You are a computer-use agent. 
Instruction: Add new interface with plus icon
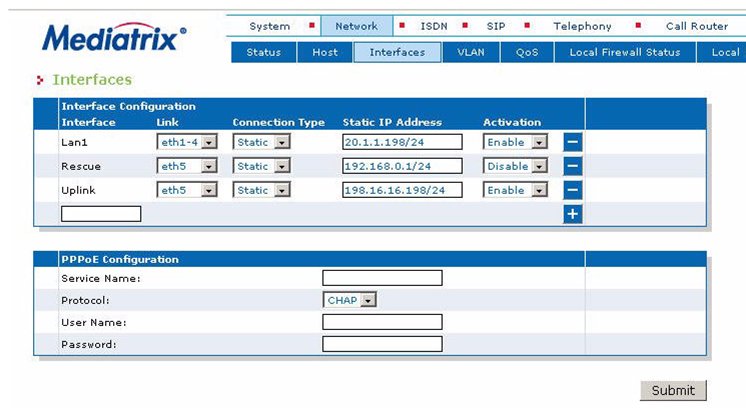(572, 214)
